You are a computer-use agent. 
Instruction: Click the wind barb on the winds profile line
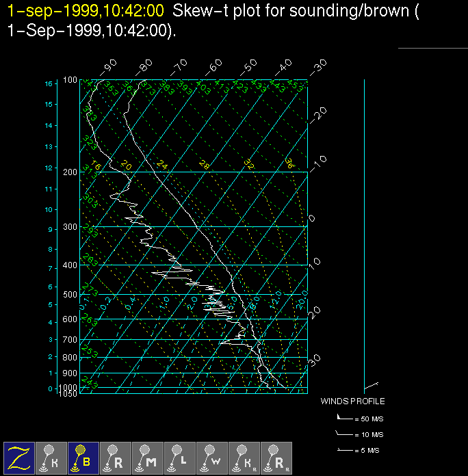372,385
